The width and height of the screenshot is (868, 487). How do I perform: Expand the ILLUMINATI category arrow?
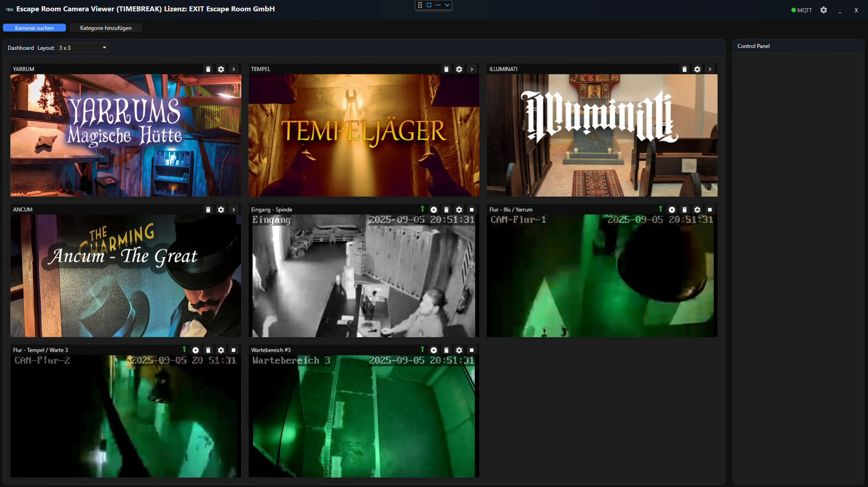click(x=710, y=69)
